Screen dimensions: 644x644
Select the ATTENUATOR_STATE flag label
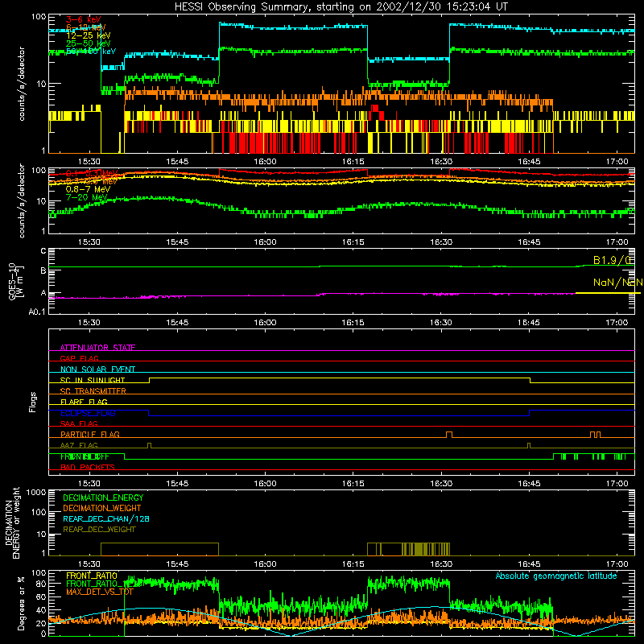97,348
